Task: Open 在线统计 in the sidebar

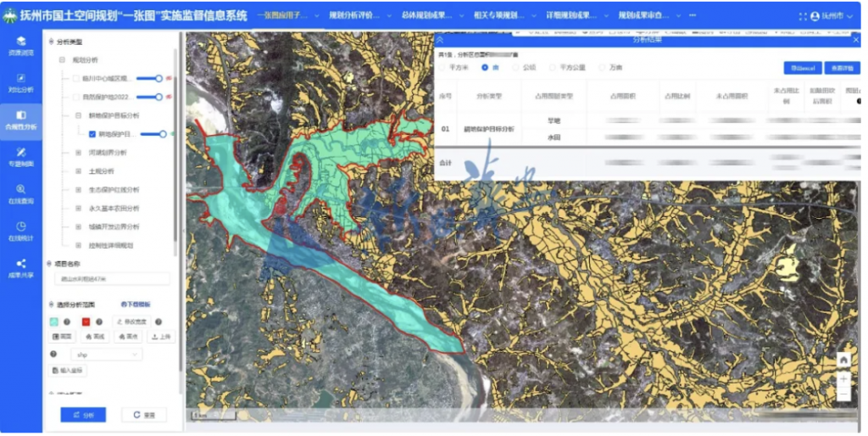Action: 21,231
